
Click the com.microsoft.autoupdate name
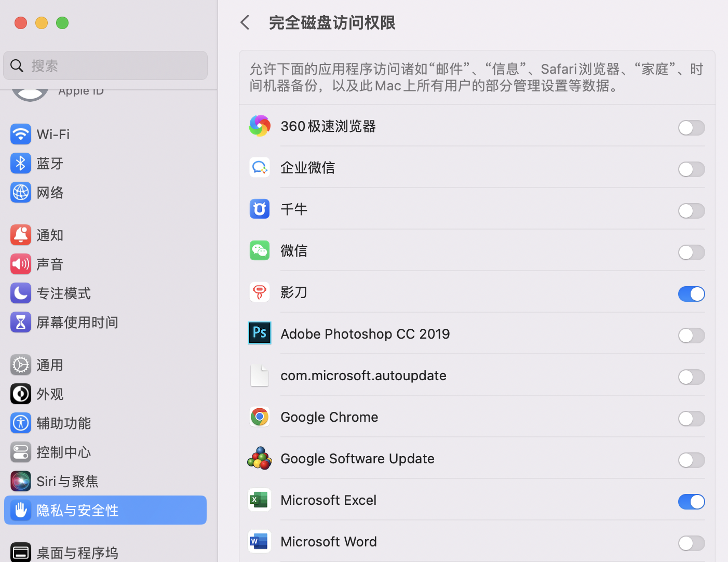coord(363,376)
